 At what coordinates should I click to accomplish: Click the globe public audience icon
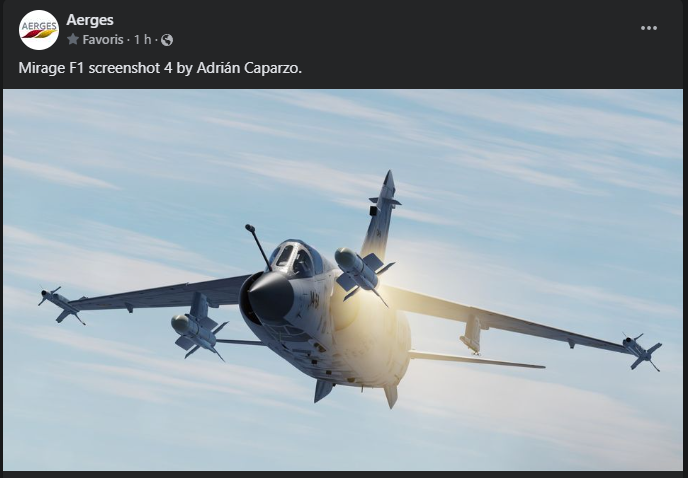coord(167,40)
